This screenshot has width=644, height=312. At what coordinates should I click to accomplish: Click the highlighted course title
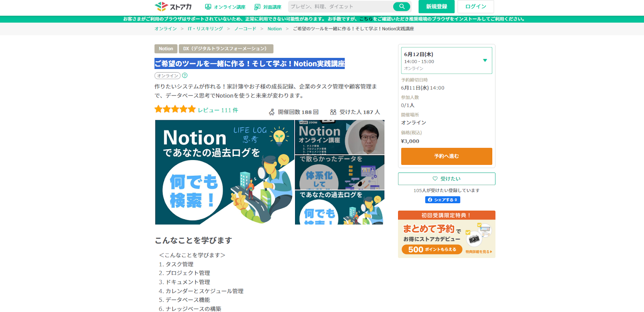pyautogui.click(x=250, y=63)
